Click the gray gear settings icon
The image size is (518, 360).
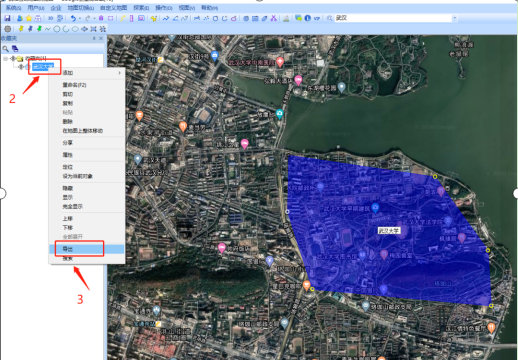click(x=8, y=29)
